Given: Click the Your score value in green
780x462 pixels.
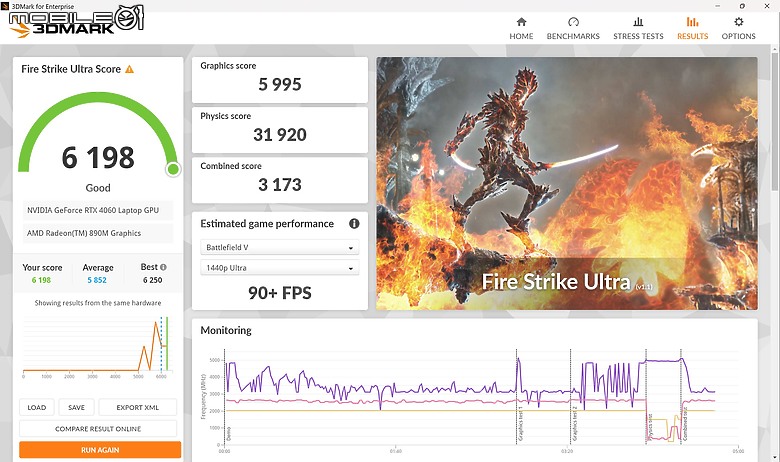Looking at the screenshot, I should [41, 280].
